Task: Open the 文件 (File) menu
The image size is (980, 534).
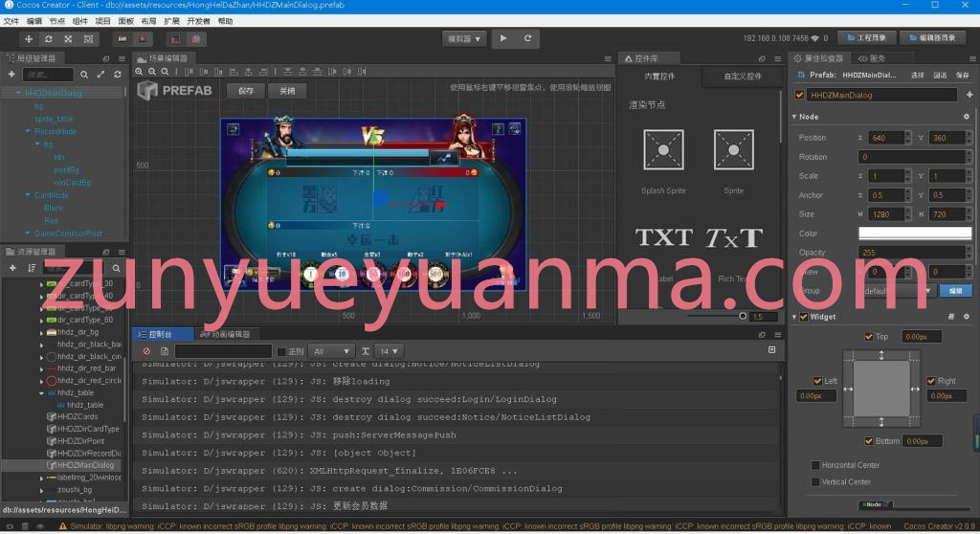Action: point(11,21)
